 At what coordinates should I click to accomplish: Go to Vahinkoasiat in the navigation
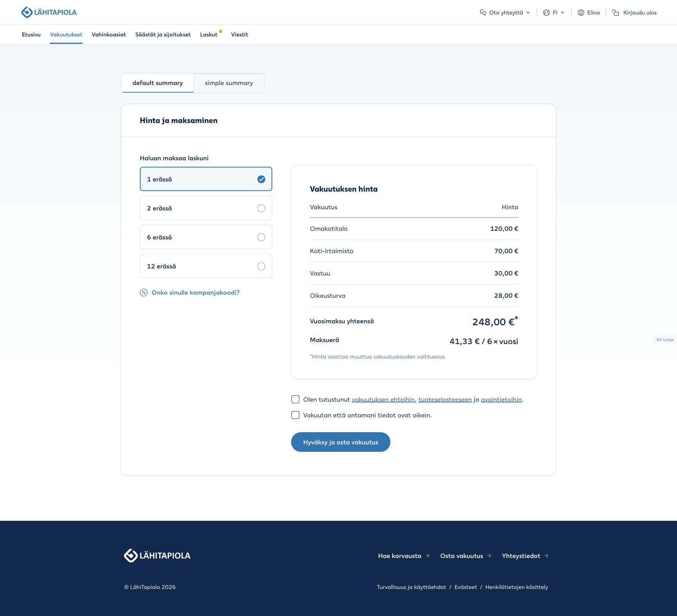pyautogui.click(x=109, y=34)
